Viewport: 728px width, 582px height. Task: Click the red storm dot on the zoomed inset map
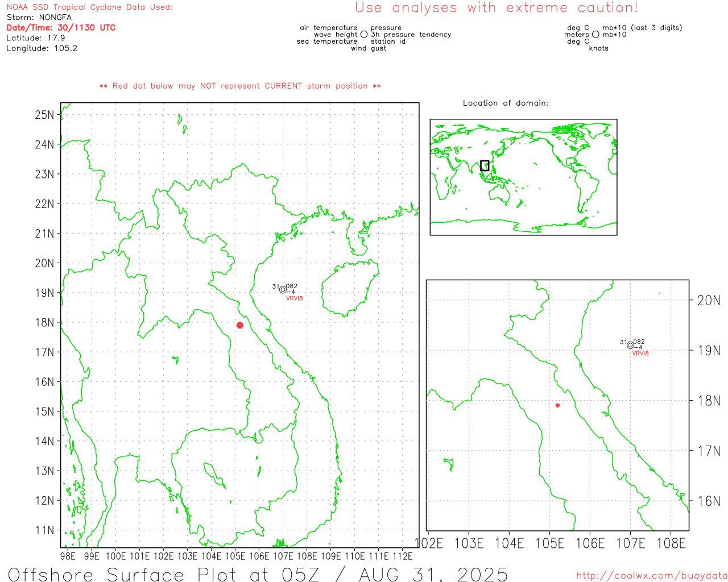tap(557, 405)
